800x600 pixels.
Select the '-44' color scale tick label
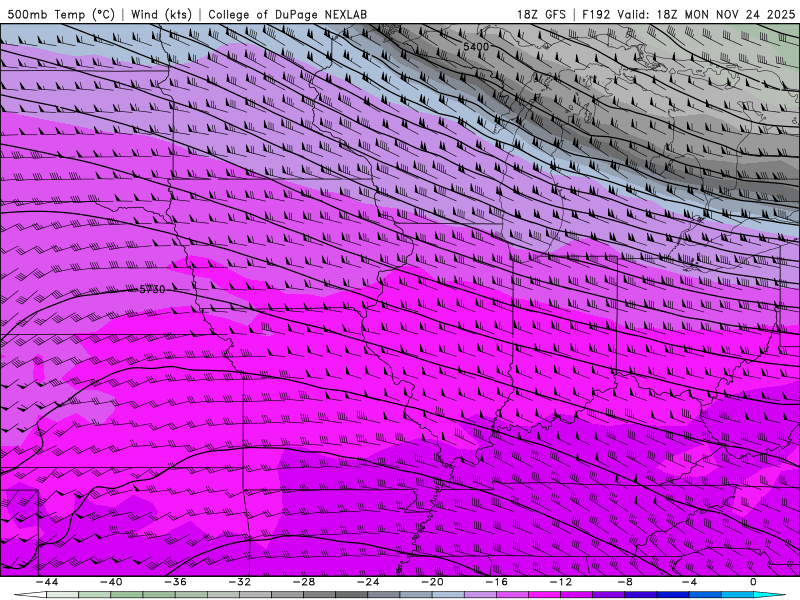click(47, 582)
